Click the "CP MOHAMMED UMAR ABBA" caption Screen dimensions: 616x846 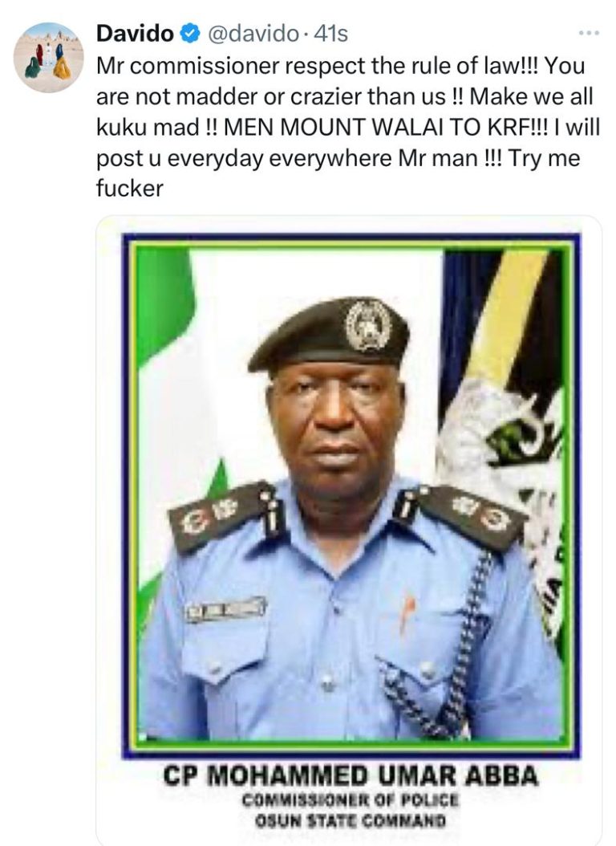coord(351,776)
